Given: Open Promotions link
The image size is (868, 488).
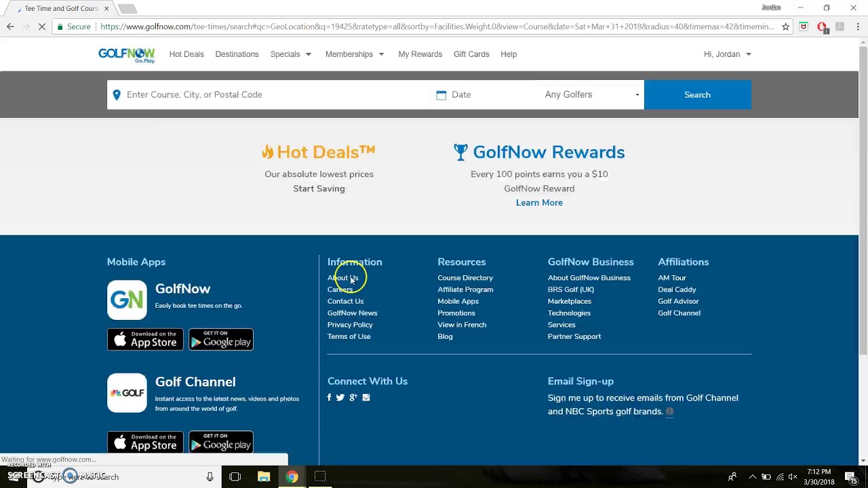Looking at the screenshot, I should tap(456, 313).
